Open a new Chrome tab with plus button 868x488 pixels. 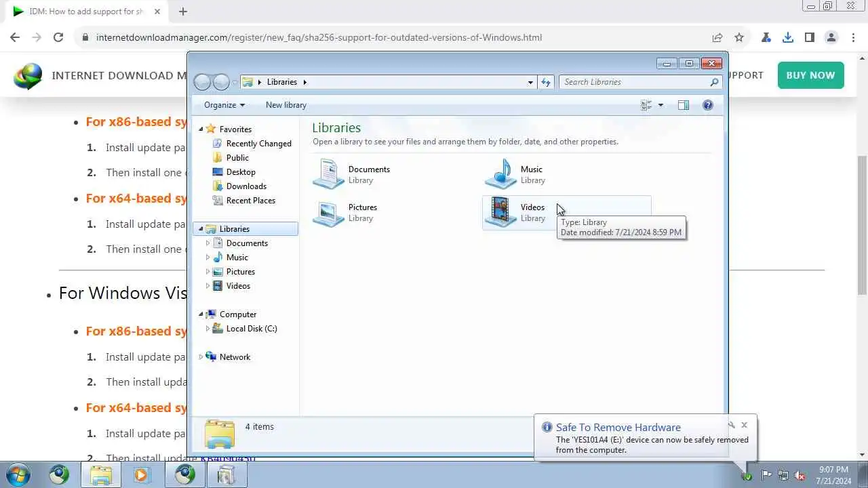point(183,11)
